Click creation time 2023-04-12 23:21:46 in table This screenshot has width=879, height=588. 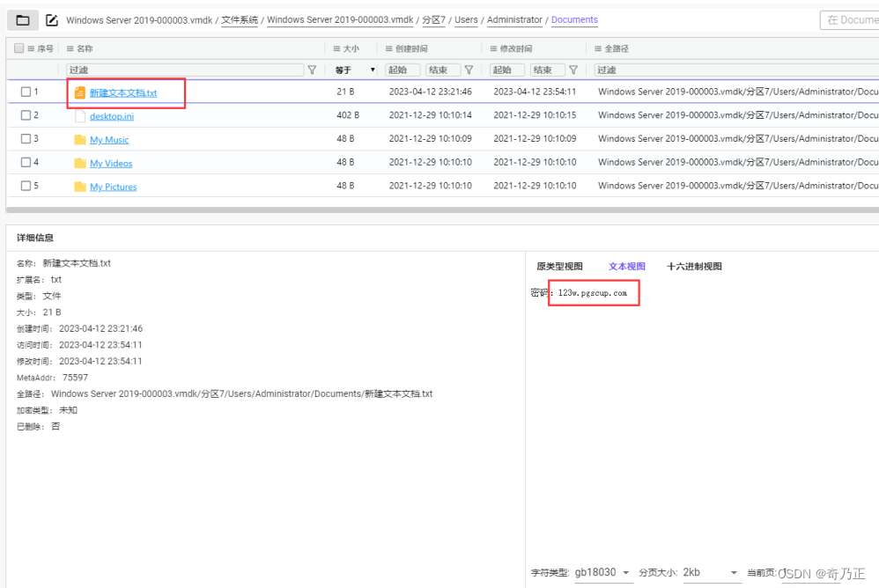[x=431, y=92]
